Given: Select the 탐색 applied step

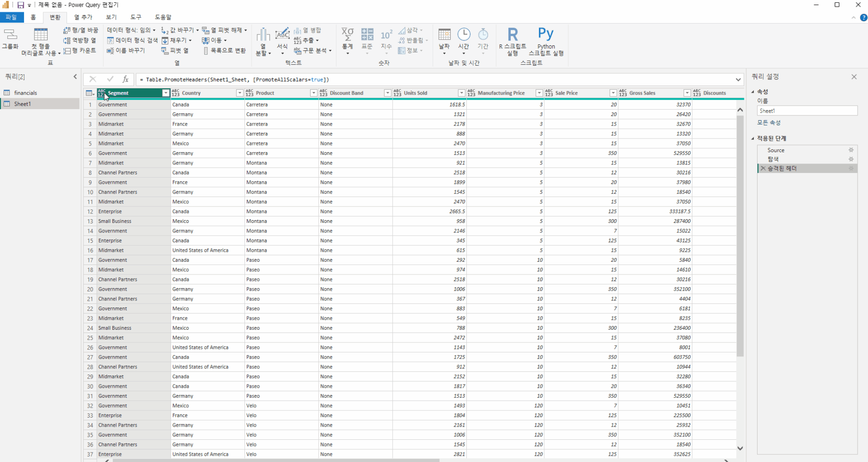Looking at the screenshot, I should point(807,159).
